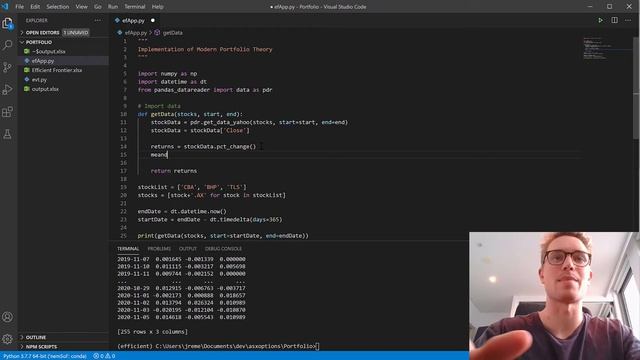The image size is (640, 360).
Task: Minimize the VS Code window
Action: coord(590,7)
